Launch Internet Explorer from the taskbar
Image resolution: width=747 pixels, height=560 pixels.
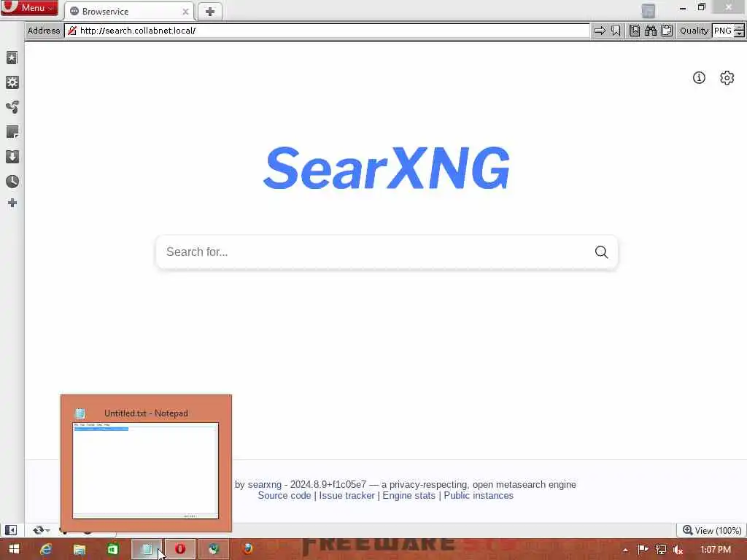(x=46, y=549)
